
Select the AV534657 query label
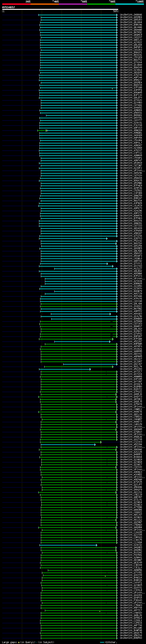[x=8, y=7]
